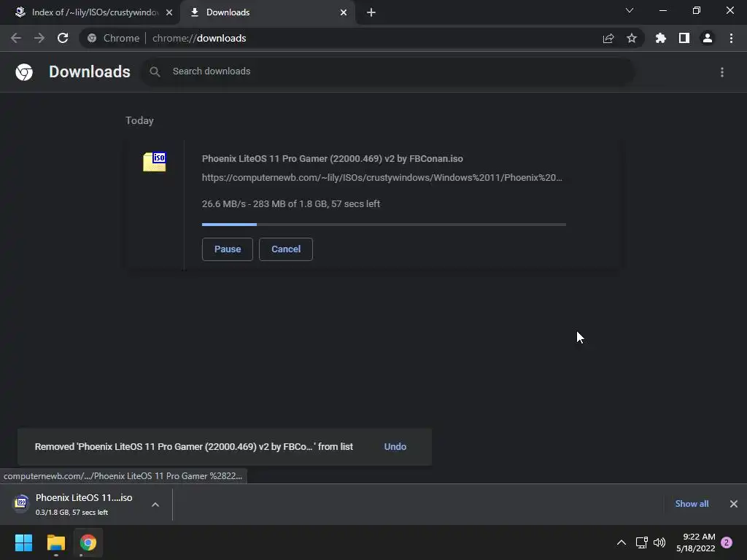Click the ISO file icon in download card
Image resolution: width=747 pixels, height=560 pixels.
[155, 162]
